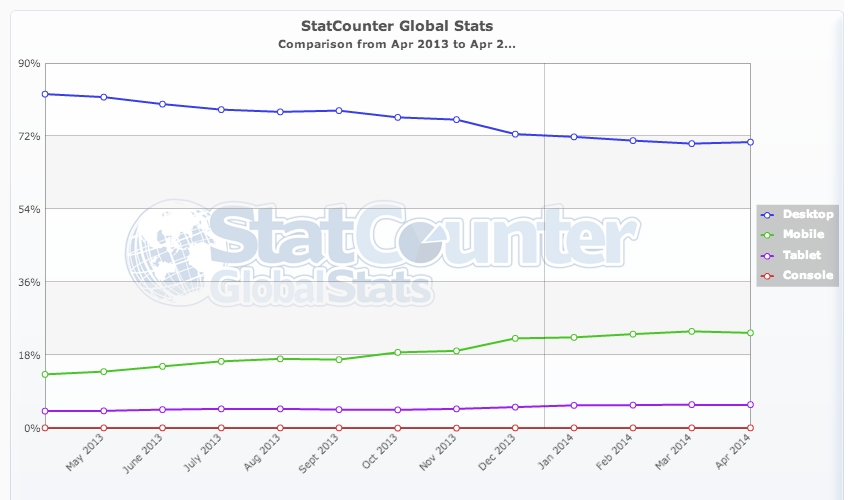Screen dimensions: 854x500
Task: Click the Tablet data point for Sept 2013
Action: 339,410
